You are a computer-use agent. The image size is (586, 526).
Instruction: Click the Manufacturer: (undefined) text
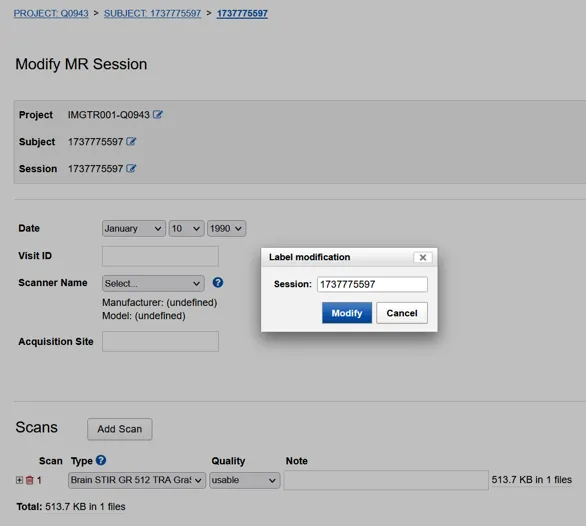click(160, 302)
